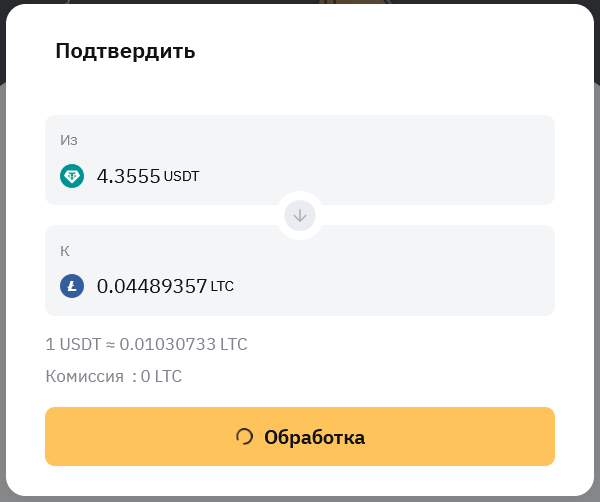Click the approximately-equal sign in rate line

click(111, 344)
